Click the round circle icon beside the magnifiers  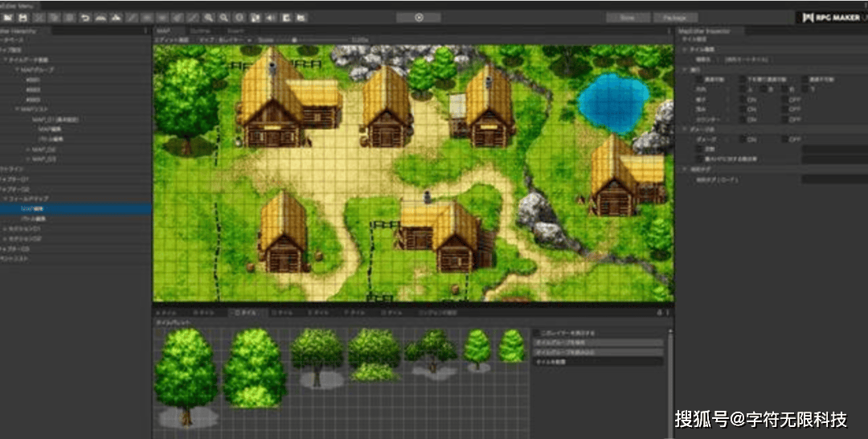coord(240,18)
